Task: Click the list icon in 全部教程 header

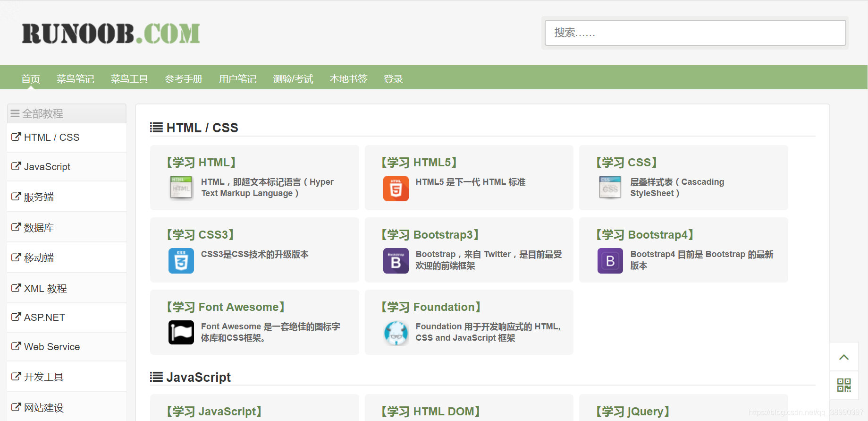Action: pos(15,113)
